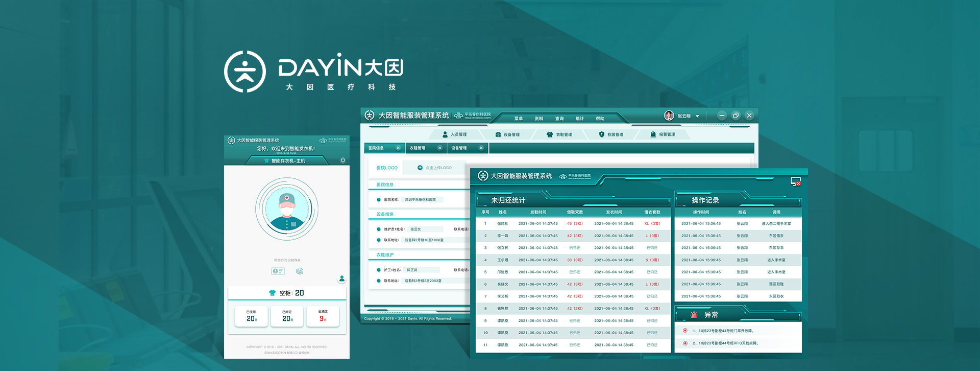Click the 衣鞋管理 shirt icon in toolbar
The height and width of the screenshot is (371, 980).
coord(550,134)
